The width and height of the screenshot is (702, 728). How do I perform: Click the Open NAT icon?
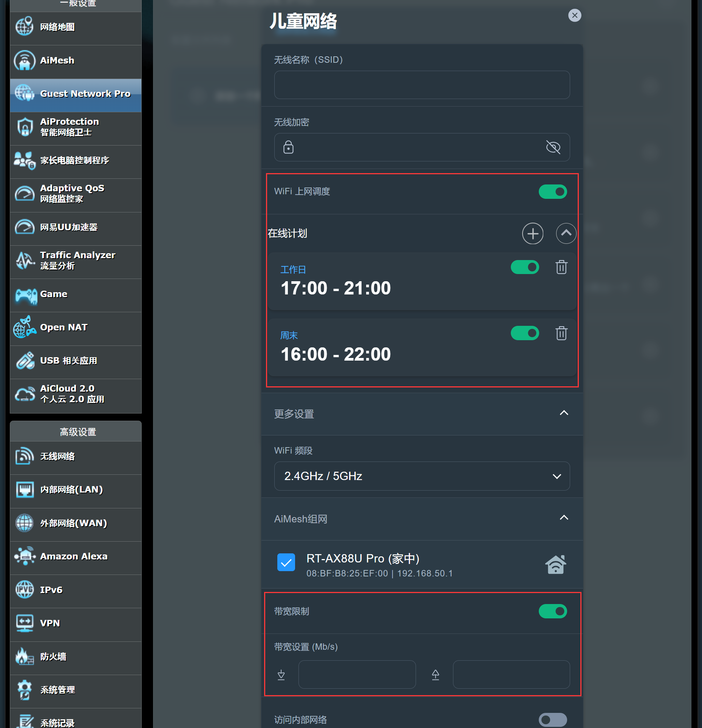point(25,327)
